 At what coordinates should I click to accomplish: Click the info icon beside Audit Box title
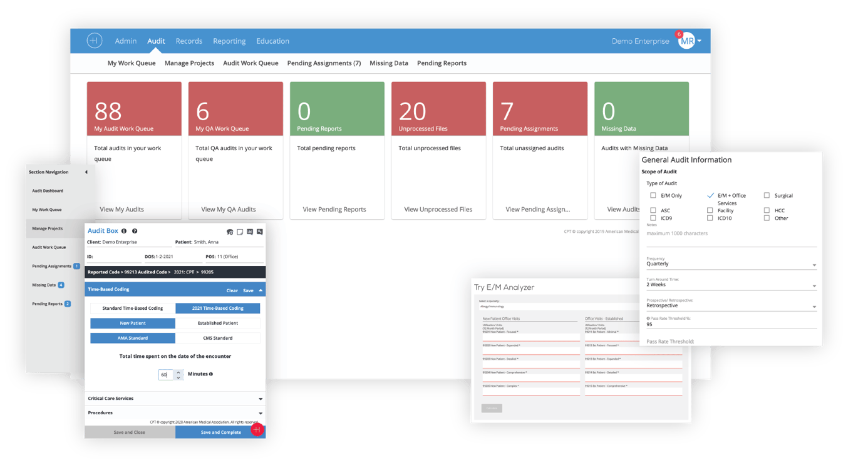(124, 231)
